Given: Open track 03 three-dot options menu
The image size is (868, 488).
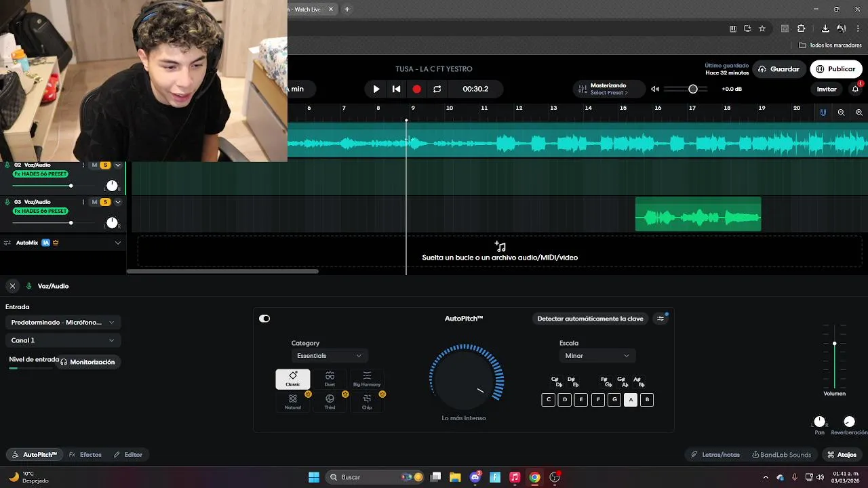Looking at the screenshot, I should pos(83,201).
